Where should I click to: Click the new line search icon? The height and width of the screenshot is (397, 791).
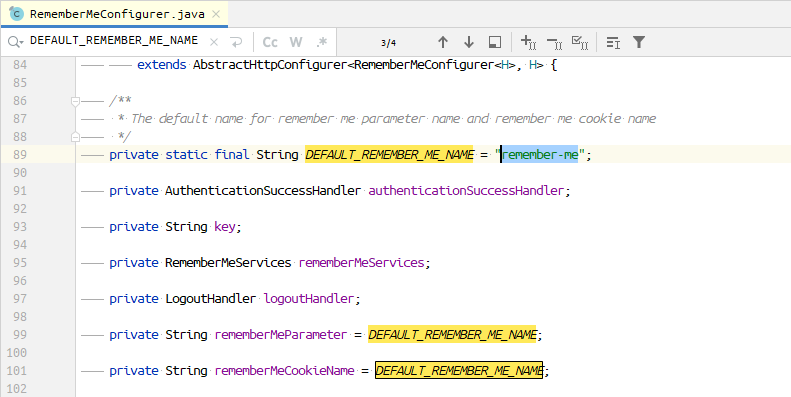(x=236, y=42)
